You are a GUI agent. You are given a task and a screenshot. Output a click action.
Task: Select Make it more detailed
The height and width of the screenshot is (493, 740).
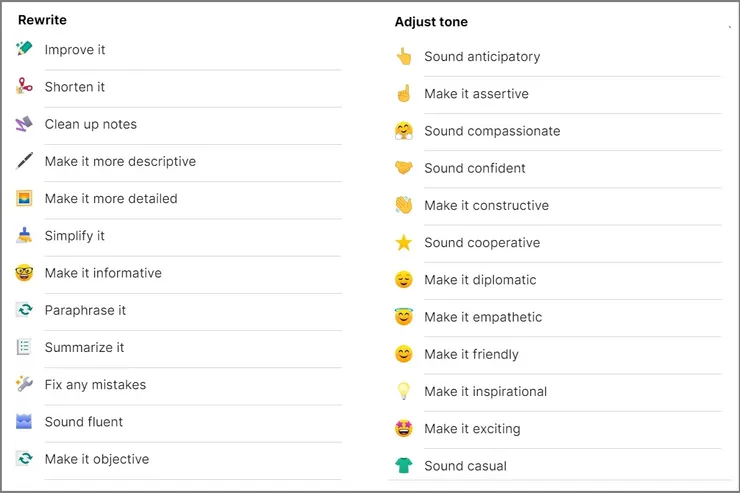point(111,198)
